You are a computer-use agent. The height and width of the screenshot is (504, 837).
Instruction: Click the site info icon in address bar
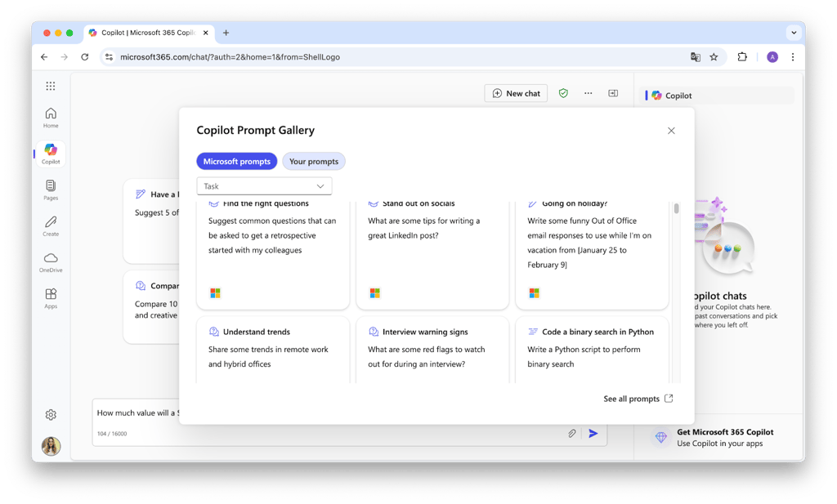pyautogui.click(x=109, y=57)
